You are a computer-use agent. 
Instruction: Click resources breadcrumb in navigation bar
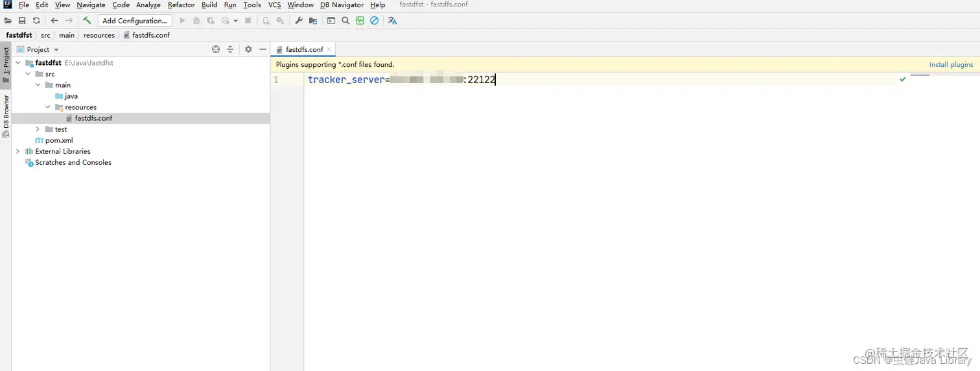(x=99, y=35)
